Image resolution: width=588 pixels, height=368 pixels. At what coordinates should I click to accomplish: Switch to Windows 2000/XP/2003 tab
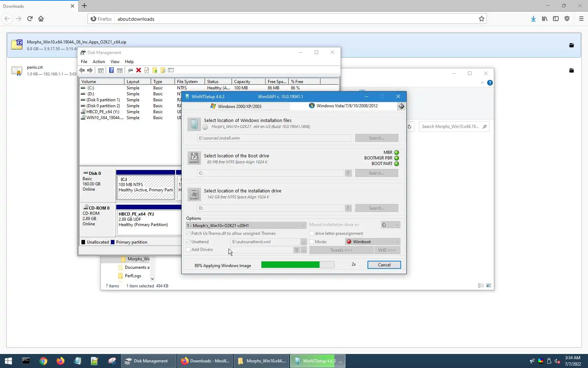pyautogui.click(x=236, y=106)
